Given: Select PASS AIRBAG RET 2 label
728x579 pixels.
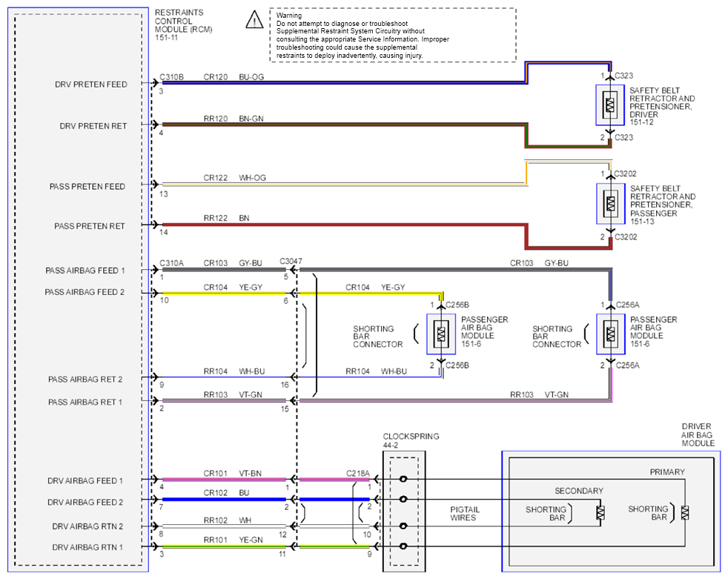Looking at the screenshot, I should click(85, 380).
